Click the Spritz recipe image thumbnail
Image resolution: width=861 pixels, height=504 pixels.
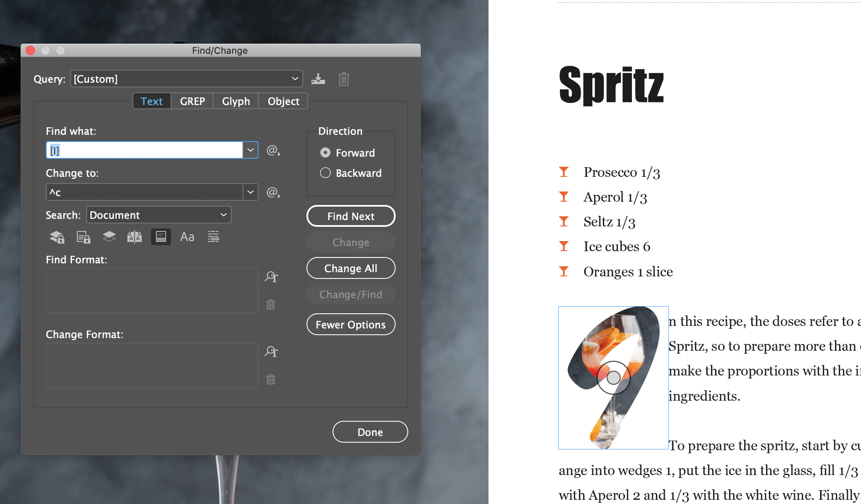click(613, 378)
